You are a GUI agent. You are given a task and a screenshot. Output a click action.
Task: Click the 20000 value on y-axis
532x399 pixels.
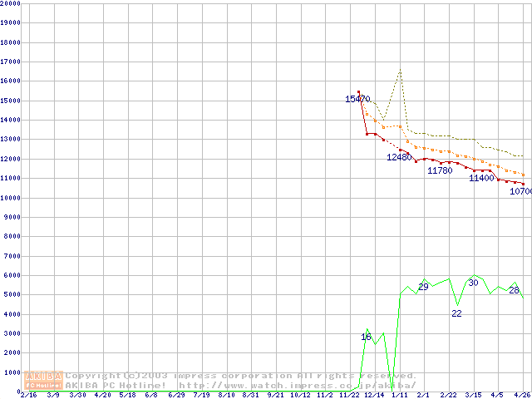[x=10, y=3]
